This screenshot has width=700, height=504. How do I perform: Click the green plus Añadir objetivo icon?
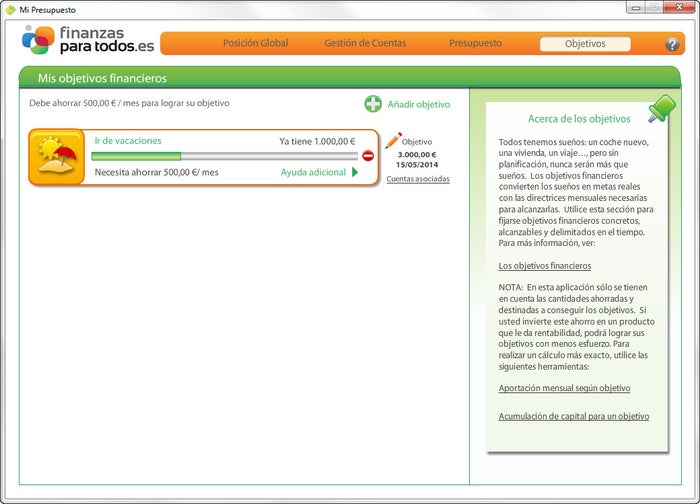coord(373,104)
